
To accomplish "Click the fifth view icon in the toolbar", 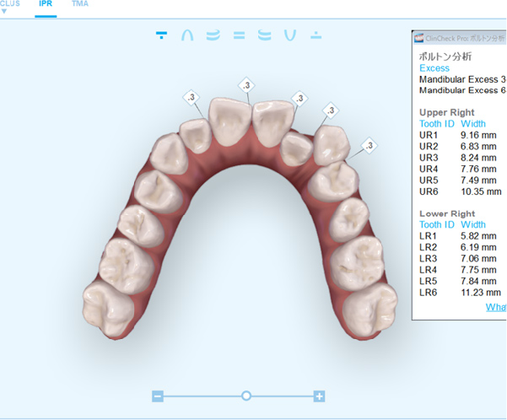I will click(x=264, y=35).
